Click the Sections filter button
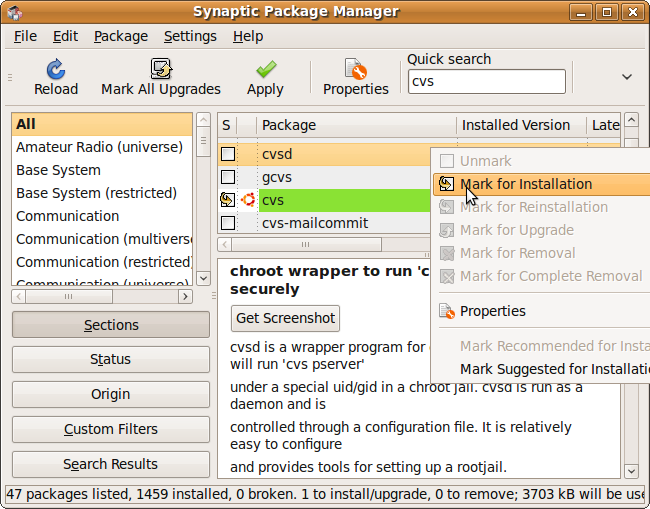The image size is (650, 509). (x=111, y=325)
